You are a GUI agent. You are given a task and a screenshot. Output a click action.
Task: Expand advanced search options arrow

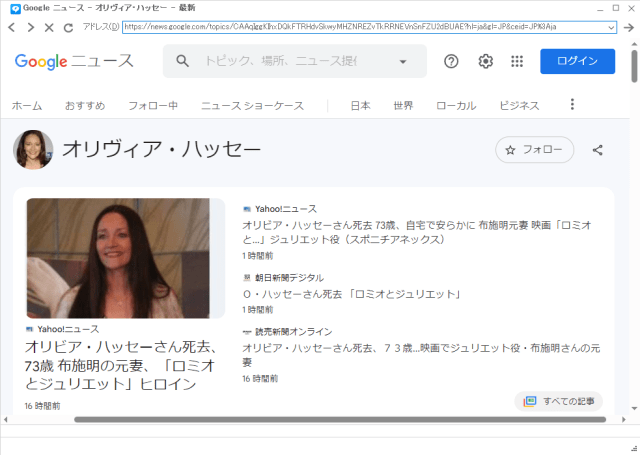[x=403, y=62]
